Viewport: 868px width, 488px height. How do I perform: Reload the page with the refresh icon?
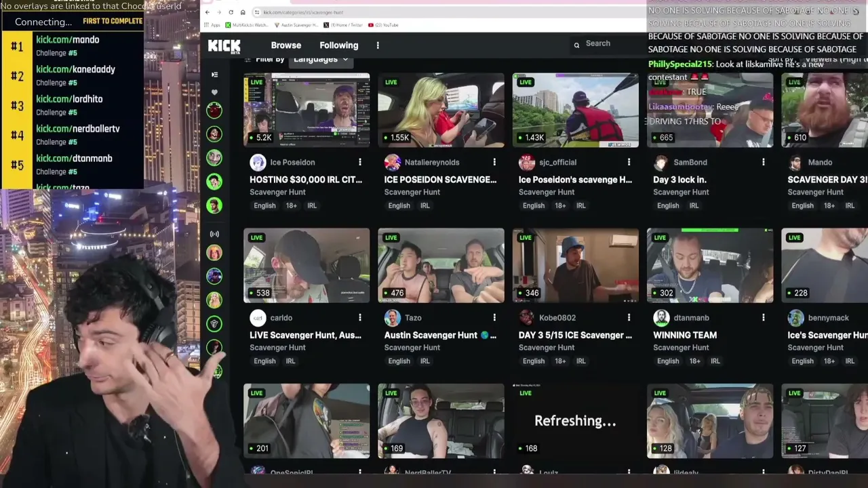(x=231, y=12)
